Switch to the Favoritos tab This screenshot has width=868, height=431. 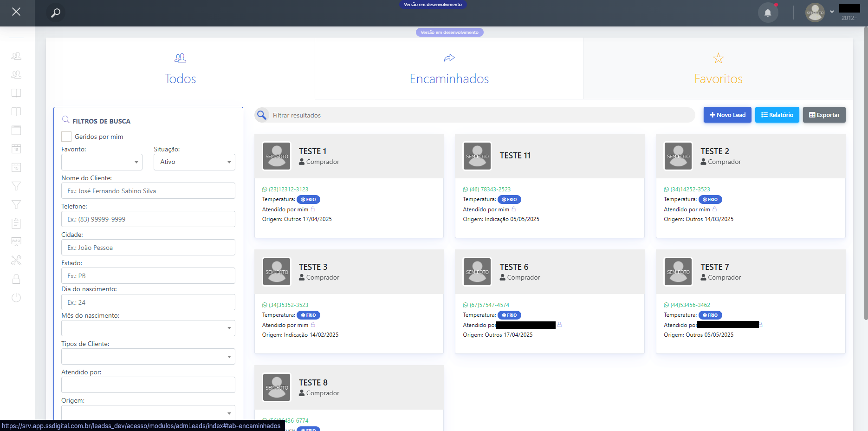pyautogui.click(x=718, y=69)
